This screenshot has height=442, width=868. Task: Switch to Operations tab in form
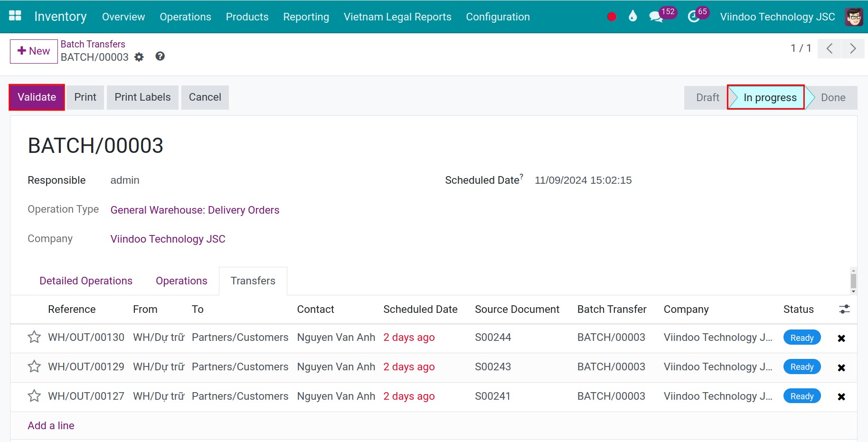tap(181, 281)
